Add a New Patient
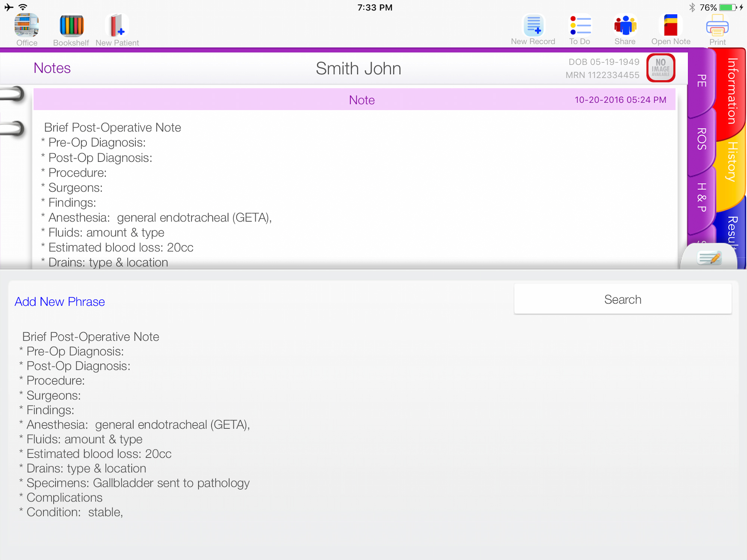Screen dimensions: 747x560 click(x=117, y=26)
